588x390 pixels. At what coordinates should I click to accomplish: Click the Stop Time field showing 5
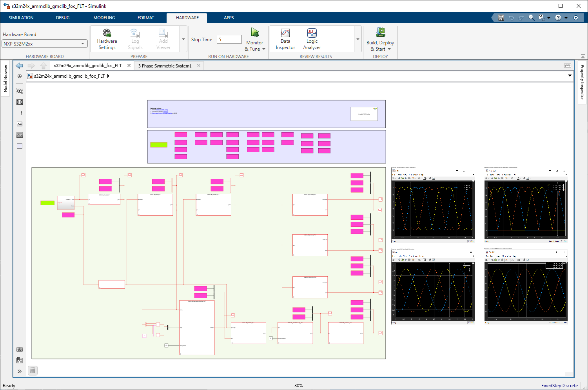(229, 39)
